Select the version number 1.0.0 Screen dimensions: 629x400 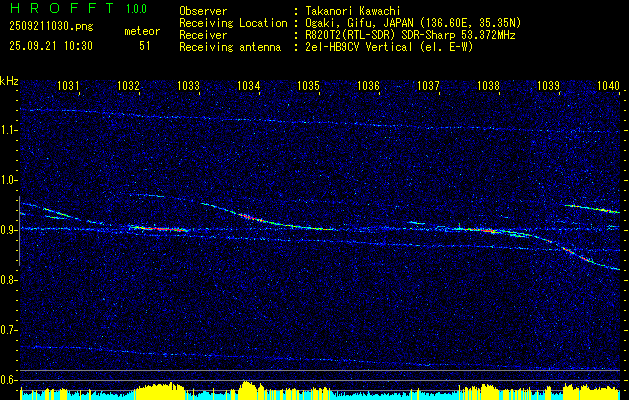136,9
